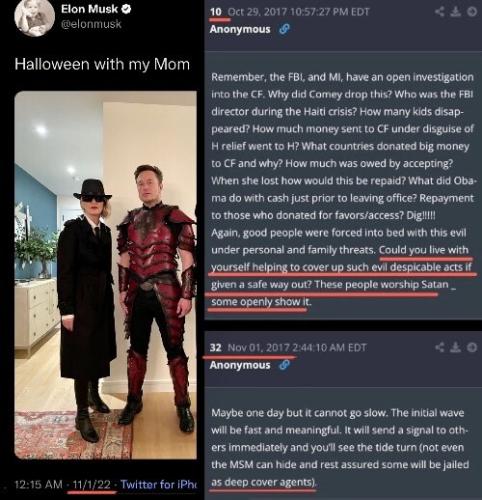Download post 10 with the download icon
Viewport: 482px width, 500px height.
(x=455, y=12)
